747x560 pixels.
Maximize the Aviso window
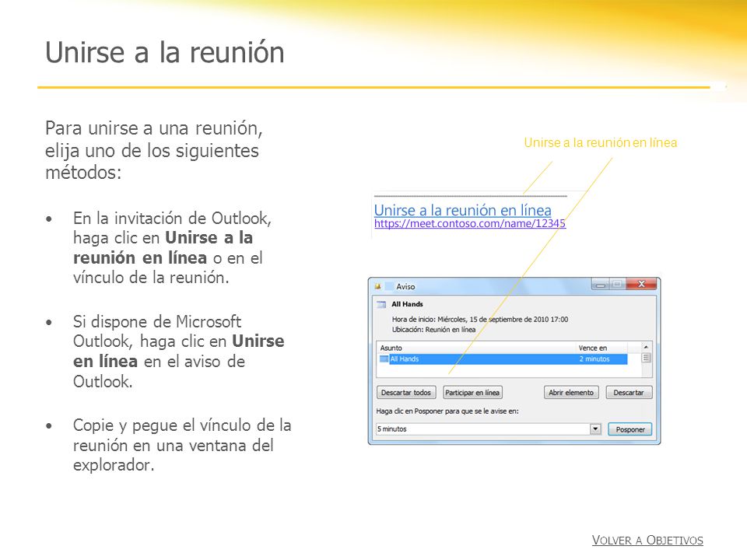[617, 285]
